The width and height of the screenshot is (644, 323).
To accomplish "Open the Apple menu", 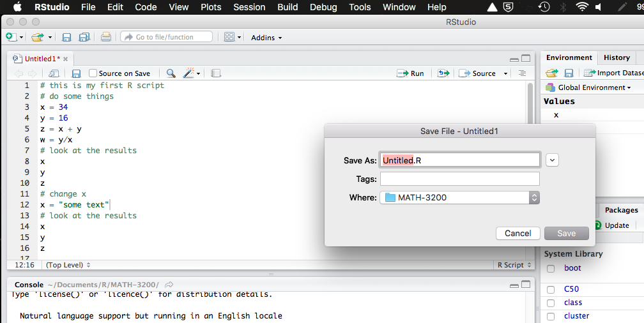I will [18, 7].
